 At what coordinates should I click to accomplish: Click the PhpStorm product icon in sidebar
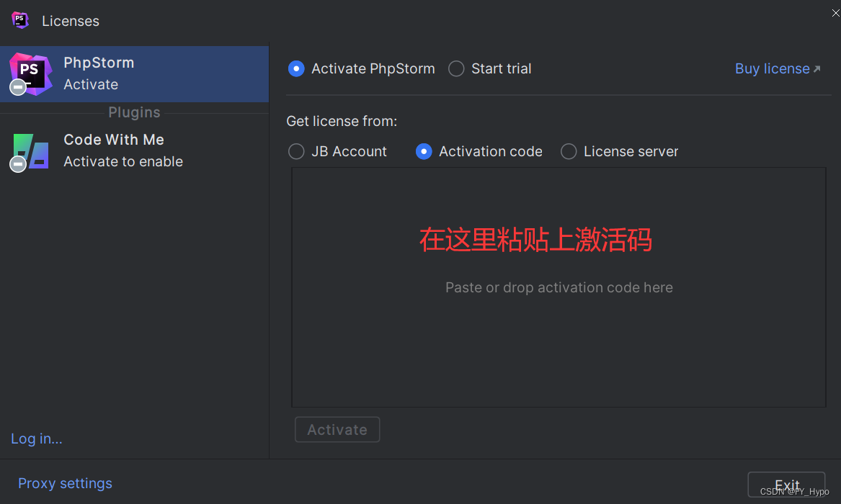30,74
